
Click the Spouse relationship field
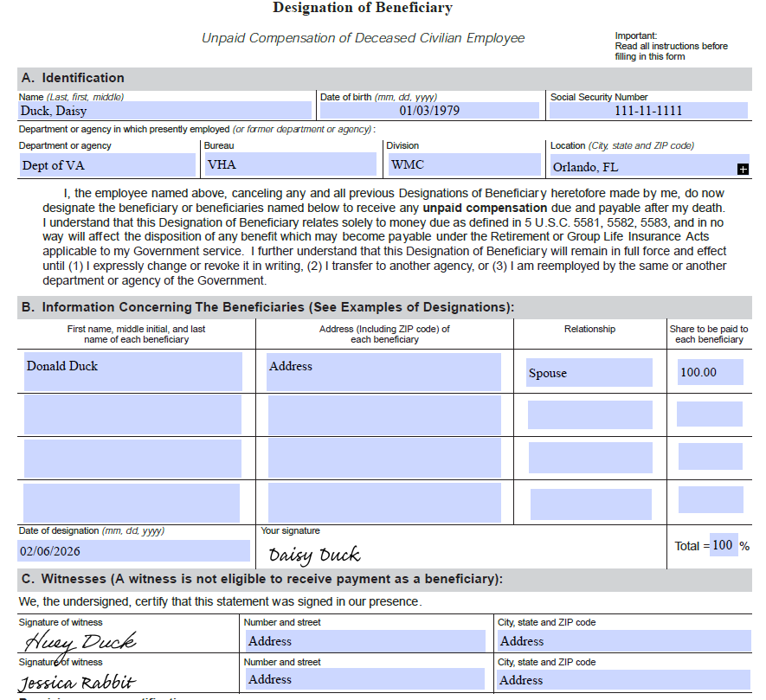(x=589, y=373)
